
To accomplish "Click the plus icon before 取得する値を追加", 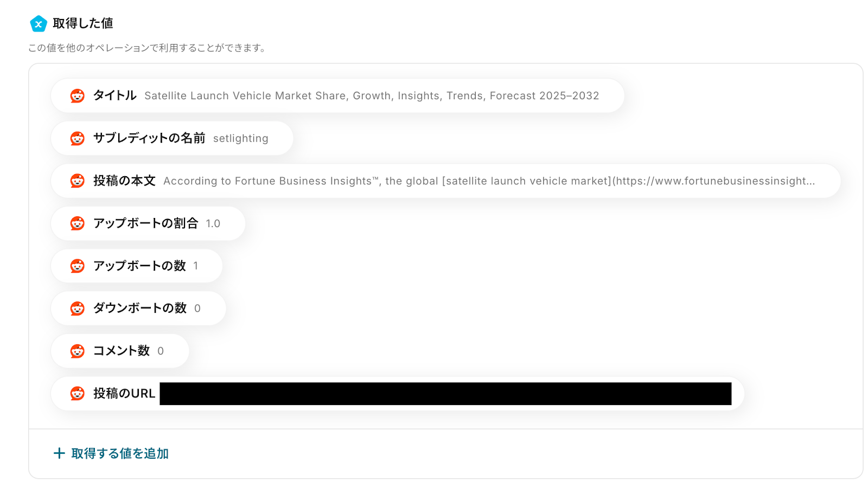I will pyautogui.click(x=59, y=453).
